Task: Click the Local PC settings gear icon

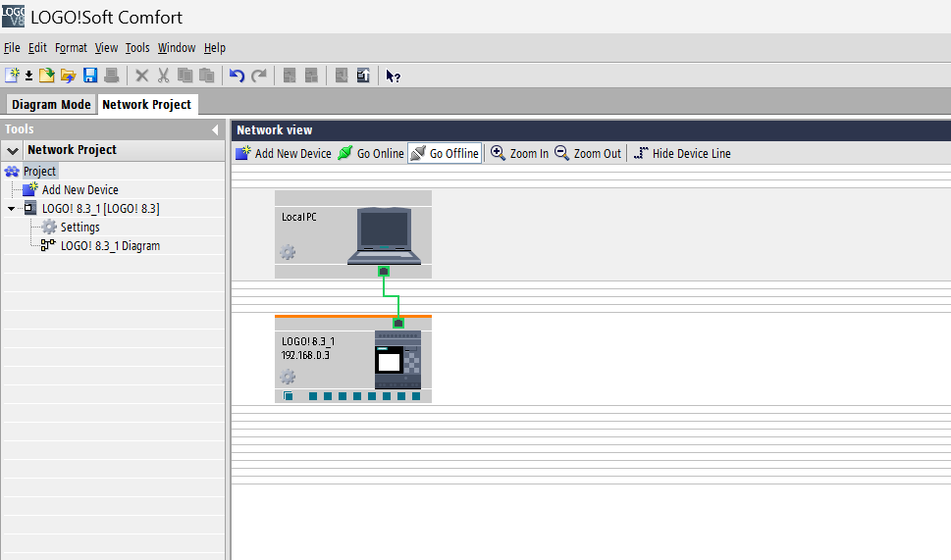Action: (288, 252)
